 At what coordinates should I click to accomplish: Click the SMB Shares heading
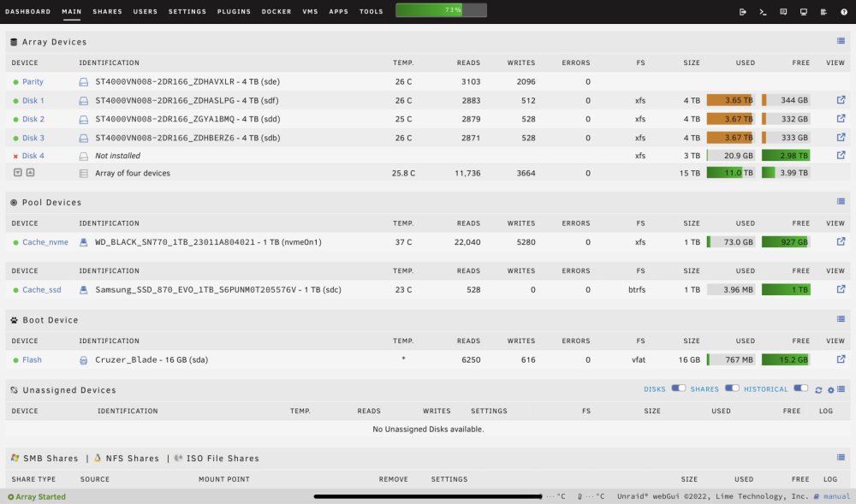pos(51,458)
